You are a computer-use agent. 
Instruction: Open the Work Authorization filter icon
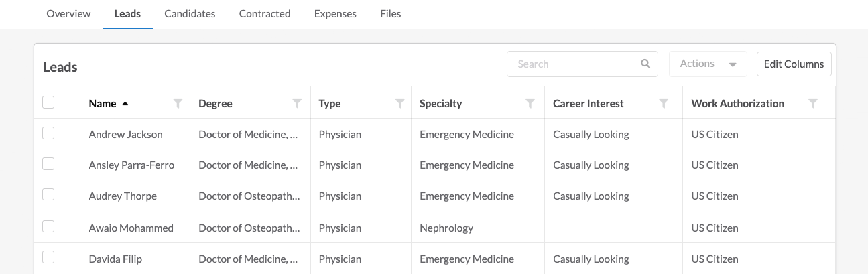point(813,103)
